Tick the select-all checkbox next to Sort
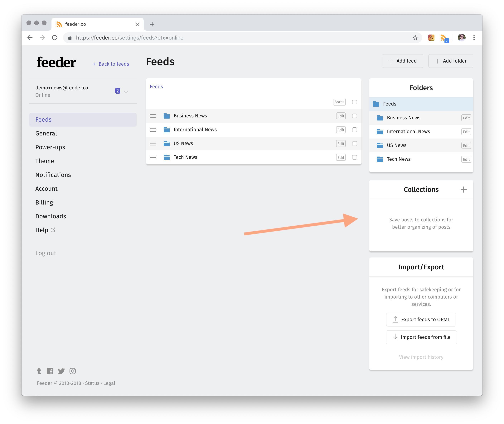The width and height of the screenshot is (504, 424). [354, 102]
